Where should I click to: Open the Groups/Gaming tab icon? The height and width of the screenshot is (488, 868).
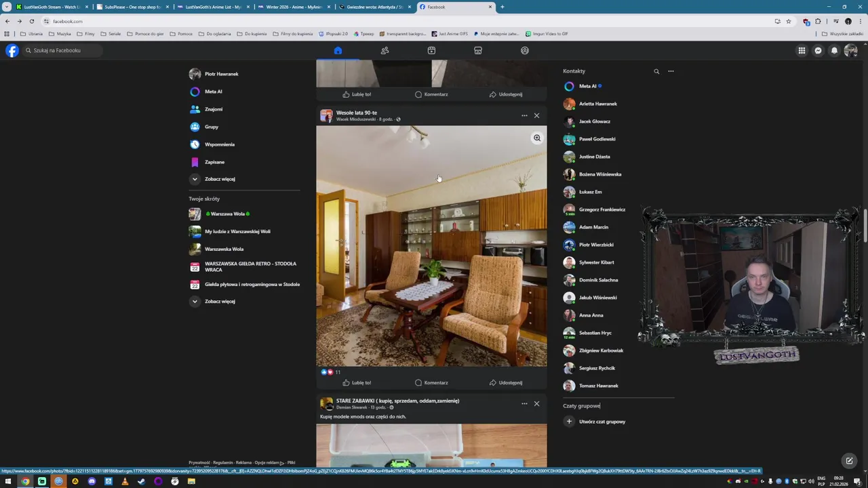tap(525, 50)
